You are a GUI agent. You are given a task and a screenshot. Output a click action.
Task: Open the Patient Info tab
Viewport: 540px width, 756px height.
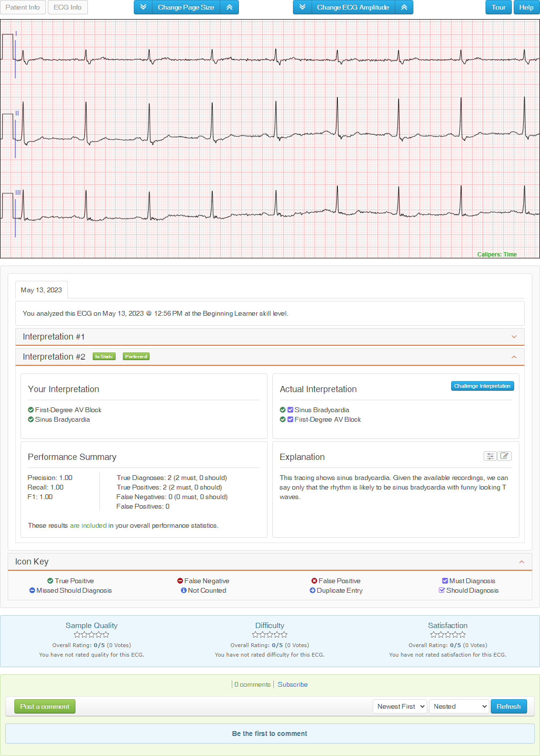point(22,7)
